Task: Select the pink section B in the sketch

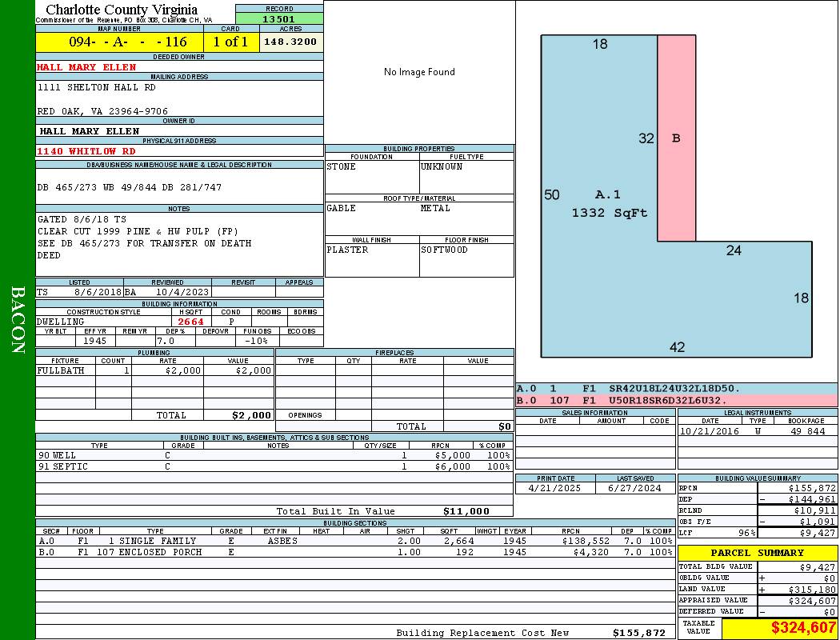Action: pos(676,138)
